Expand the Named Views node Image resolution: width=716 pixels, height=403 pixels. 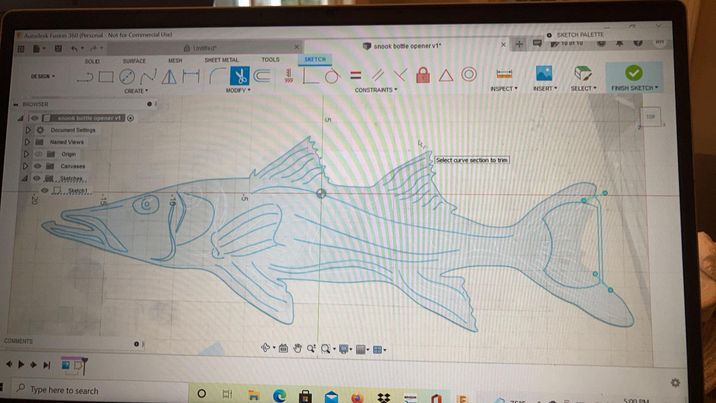[x=28, y=142]
